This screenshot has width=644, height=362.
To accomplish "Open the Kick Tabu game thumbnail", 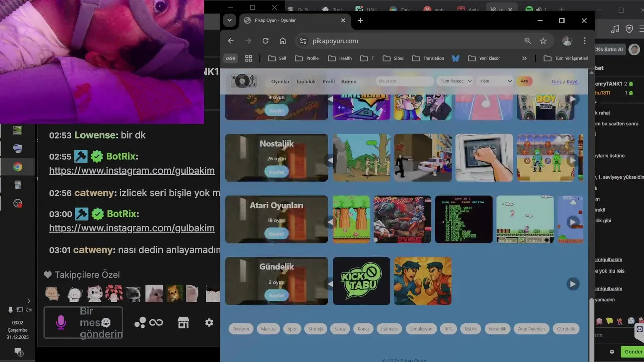I will (361, 281).
